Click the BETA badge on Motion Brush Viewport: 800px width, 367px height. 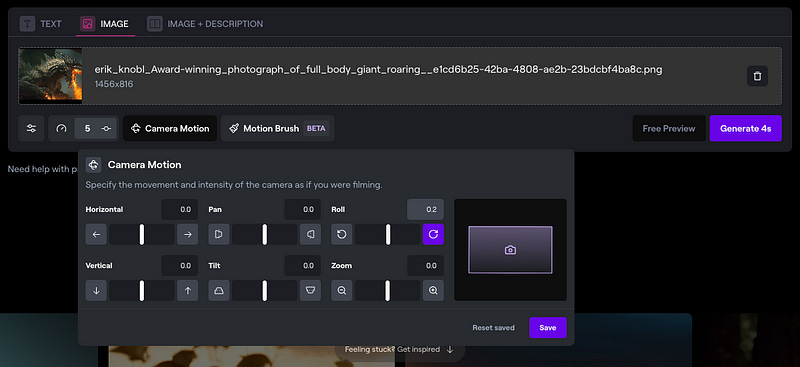pos(316,129)
